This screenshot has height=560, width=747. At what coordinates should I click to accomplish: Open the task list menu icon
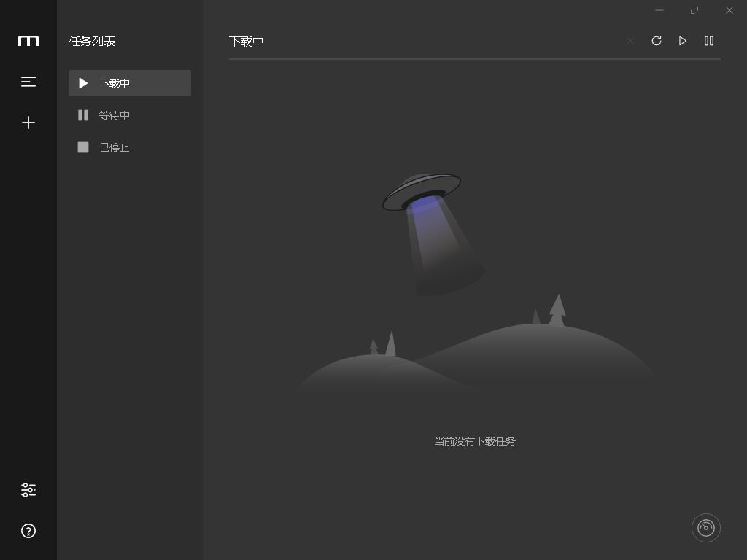click(28, 82)
